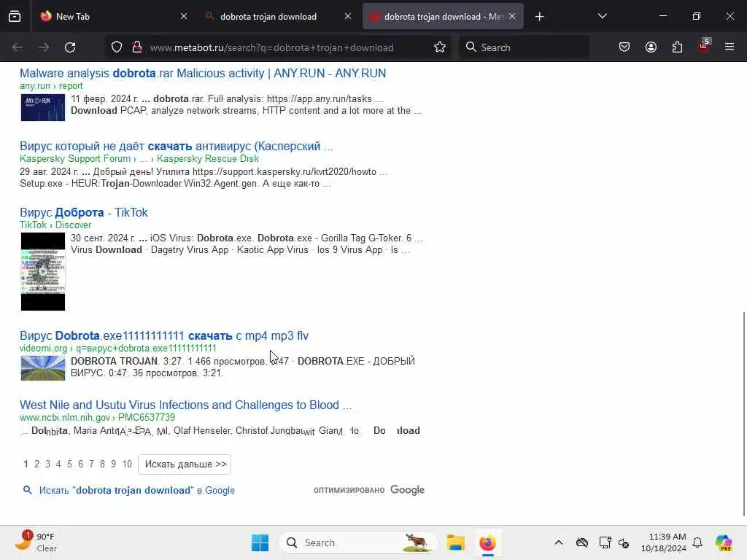Click the Google logo at results bottom

[407, 490]
